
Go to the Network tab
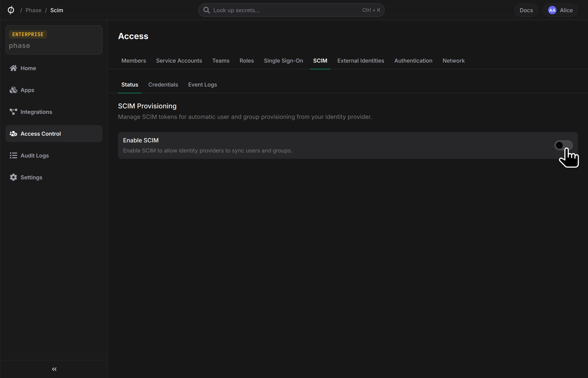pyautogui.click(x=454, y=61)
